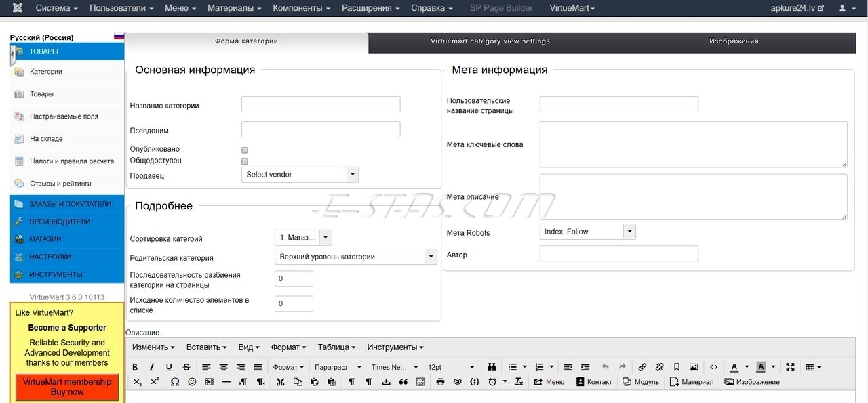The width and height of the screenshot is (868, 403).
Task: Preview content with the eye icon
Action: pos(457,382)
